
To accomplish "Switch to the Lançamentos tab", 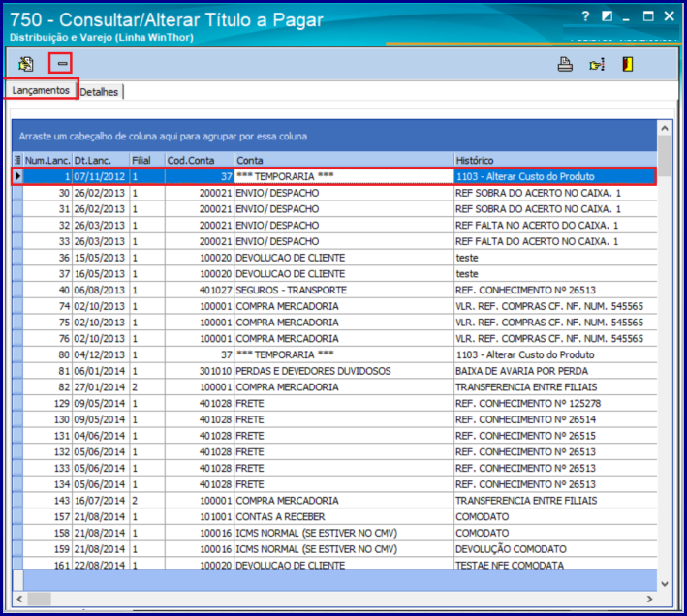I will click(41, 90).
